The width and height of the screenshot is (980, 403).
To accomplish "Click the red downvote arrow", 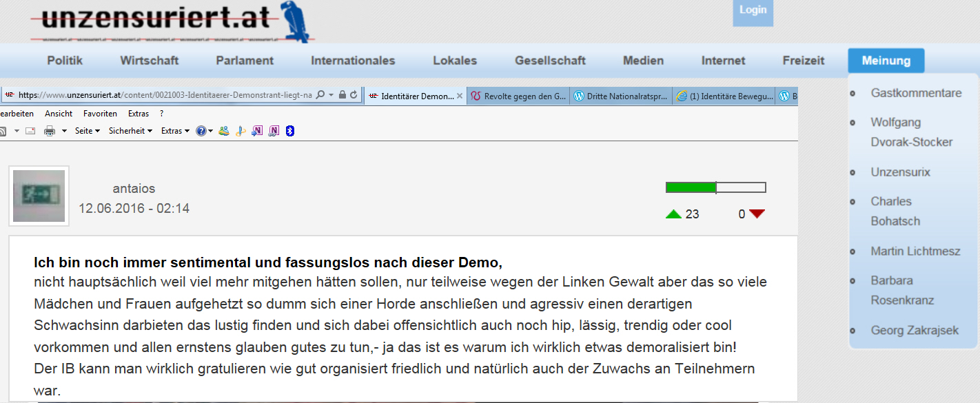I will (x=757, y=214).
